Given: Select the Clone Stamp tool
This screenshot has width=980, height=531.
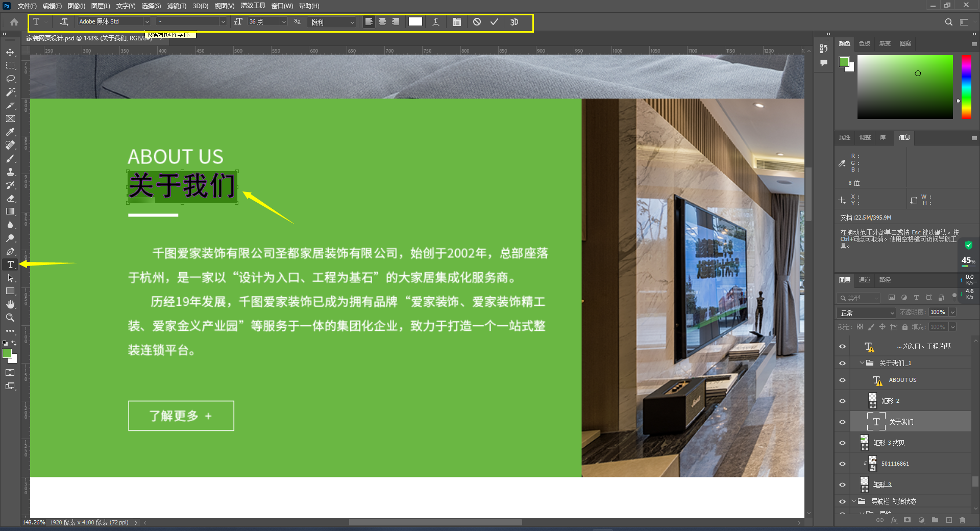Looking at the screenshot, I should pos(10,172).
